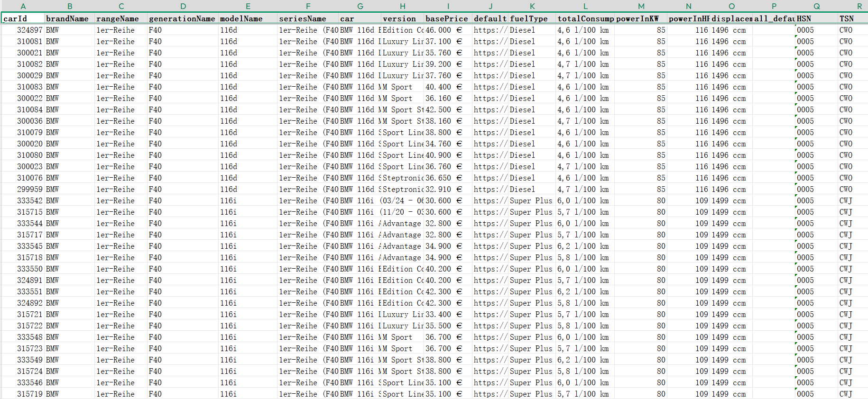
Task: Select the version header cell
Action: click(x=402, y=18)
